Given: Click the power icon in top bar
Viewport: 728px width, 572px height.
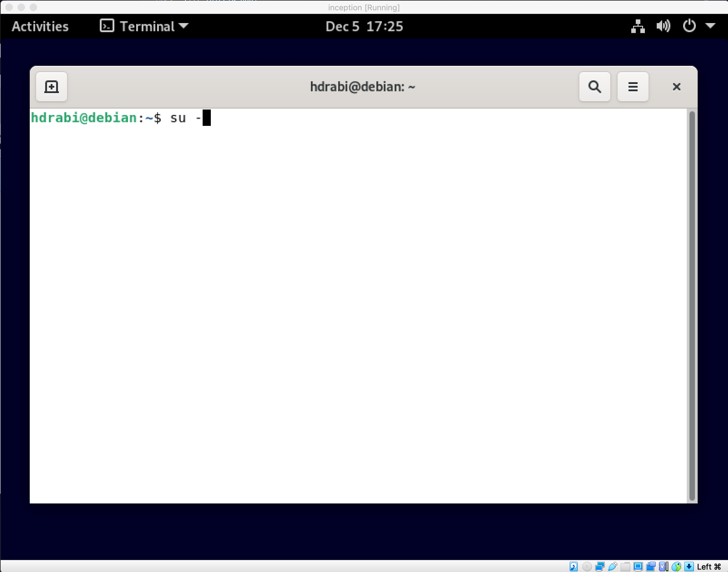Looking at the screenshot, I should click(x=689, y=26).
